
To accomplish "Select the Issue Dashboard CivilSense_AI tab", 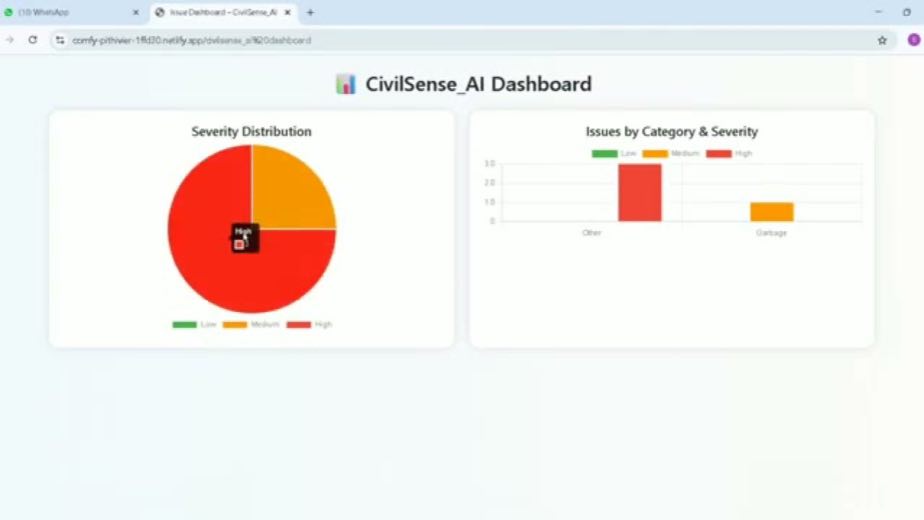I will point(223,12).
